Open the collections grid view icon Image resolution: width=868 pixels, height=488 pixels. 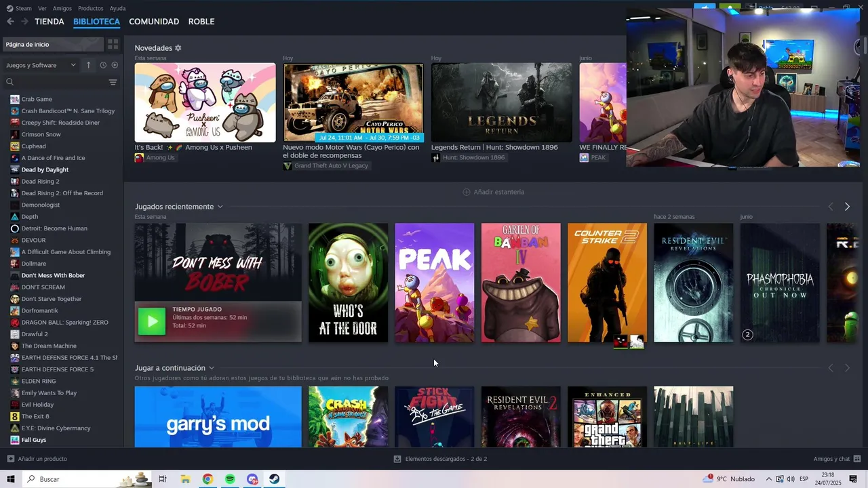coord(113,44)
